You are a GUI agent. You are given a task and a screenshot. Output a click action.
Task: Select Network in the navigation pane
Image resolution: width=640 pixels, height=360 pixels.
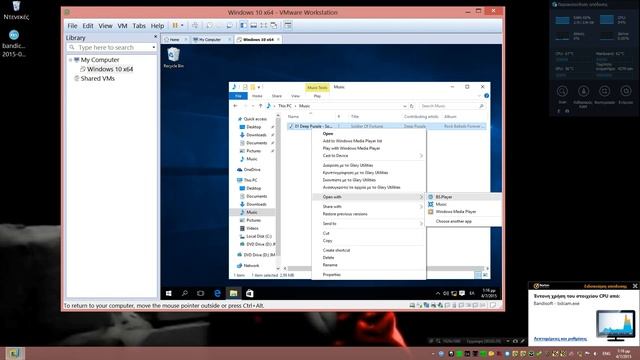pos(251,266)
